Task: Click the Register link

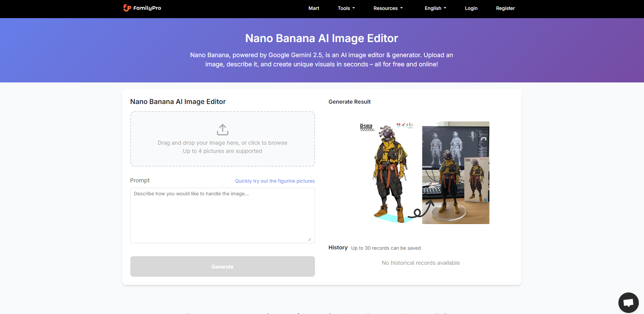Action: 505,8
